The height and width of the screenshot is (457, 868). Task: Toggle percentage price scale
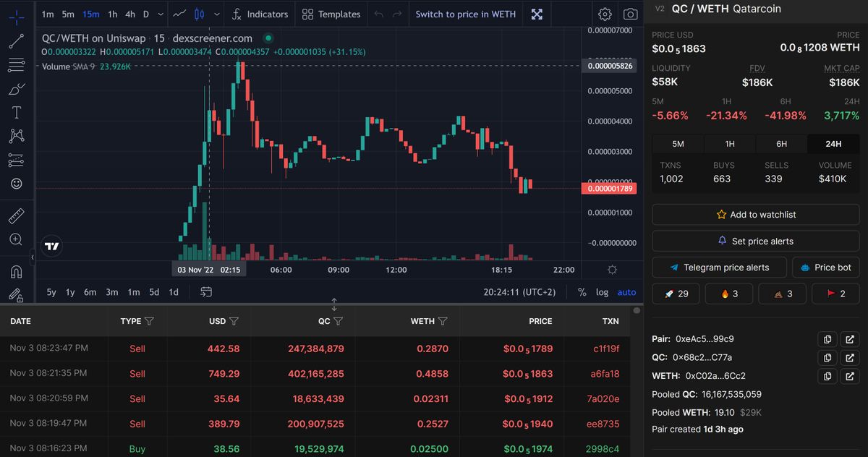tap(582, 292)
